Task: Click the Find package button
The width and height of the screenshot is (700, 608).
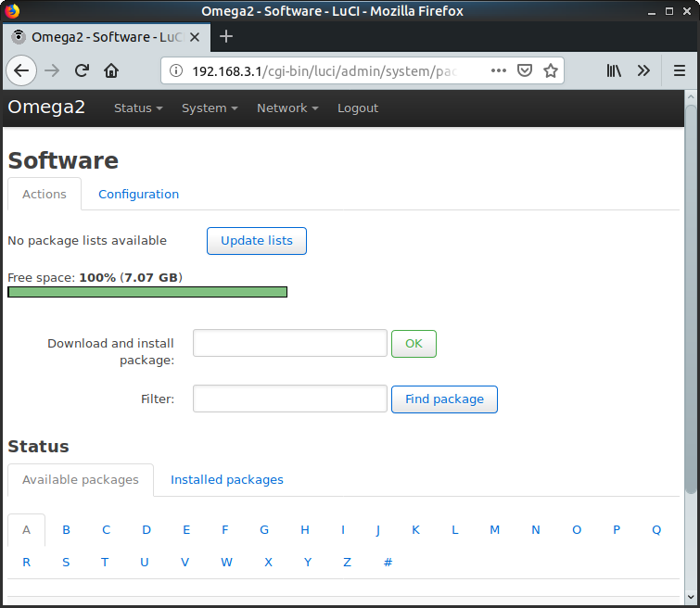Action: [444, 399]
